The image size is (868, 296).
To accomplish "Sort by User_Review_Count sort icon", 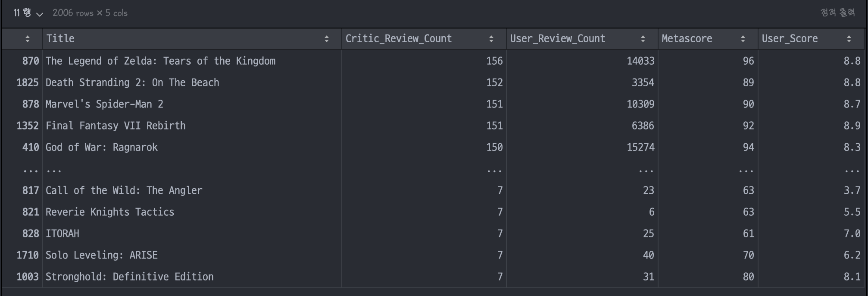I will coord(643,39).
